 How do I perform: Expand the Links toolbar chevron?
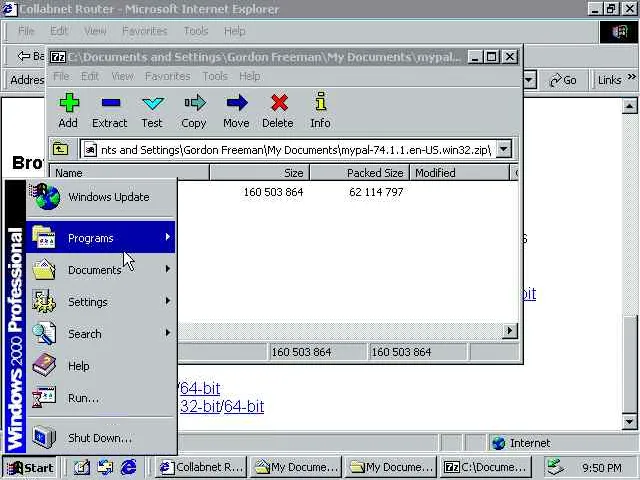point(632,77)
